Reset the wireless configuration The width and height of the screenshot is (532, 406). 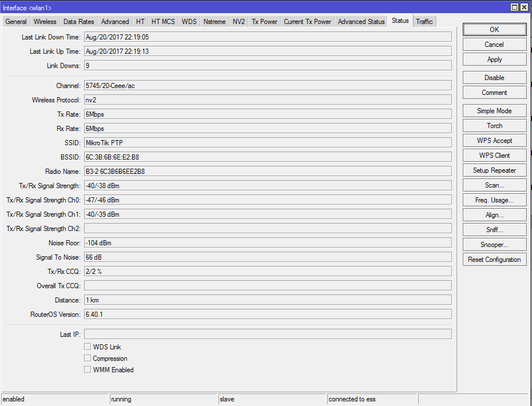coord(494,259)
